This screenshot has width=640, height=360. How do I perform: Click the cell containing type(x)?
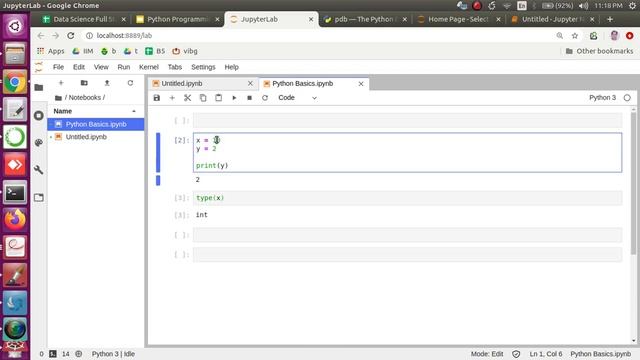click(407, 198)
